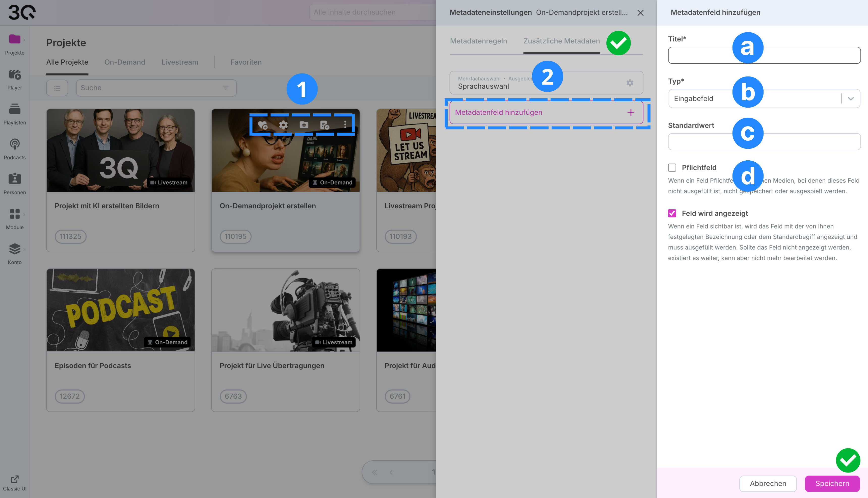The width and height of the screenshot is (868, 498).
Task: Uncheck Feld wird angezeigt checkbox
Action: coord(672,213)
